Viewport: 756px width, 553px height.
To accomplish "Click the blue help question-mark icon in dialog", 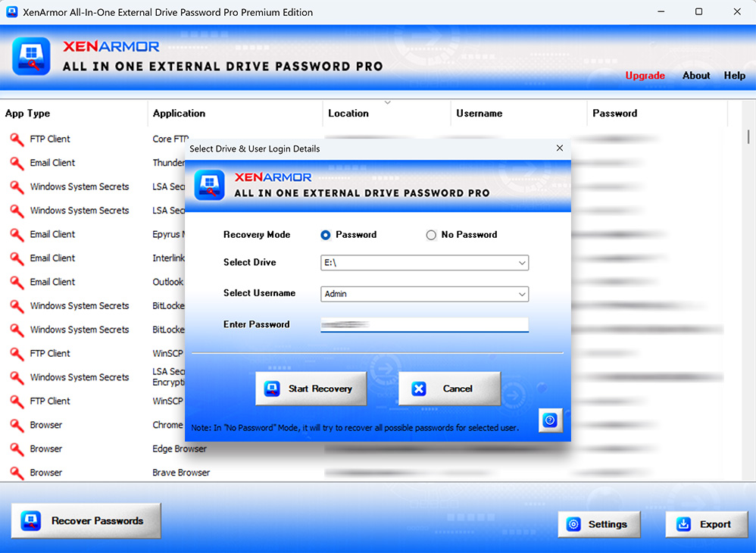I will pyautogui.click(x=551, y=420).
